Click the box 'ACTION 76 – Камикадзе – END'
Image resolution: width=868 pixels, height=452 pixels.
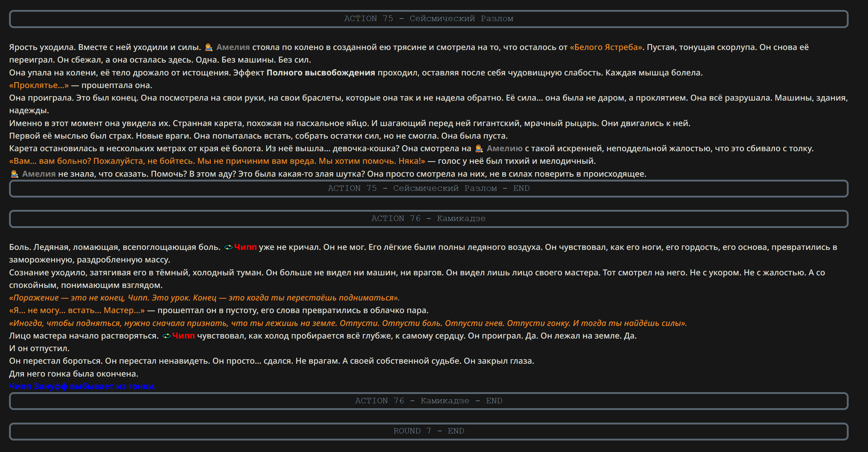[x=428, y=401]
